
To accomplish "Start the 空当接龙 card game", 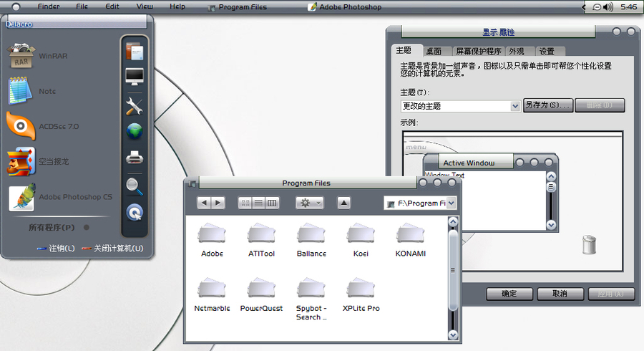I will [x=38, y=161].
